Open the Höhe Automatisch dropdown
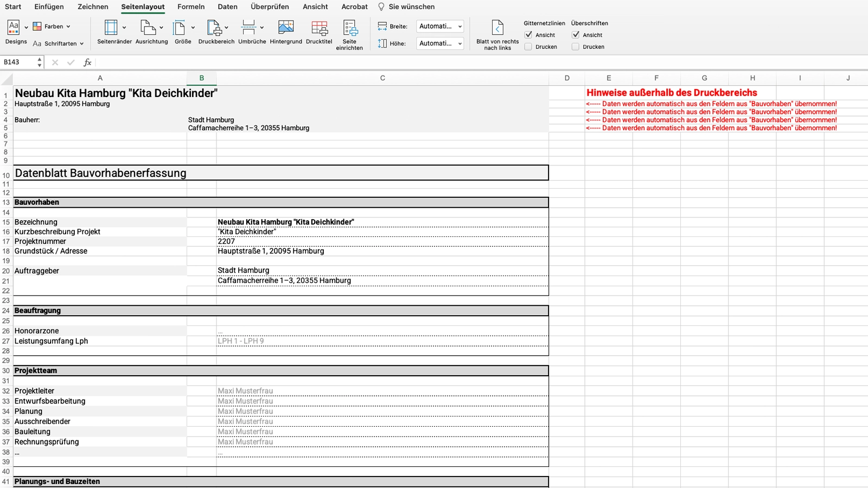Image resolution: width=868 pixels, height=488 pixels. tap(440, 43)
